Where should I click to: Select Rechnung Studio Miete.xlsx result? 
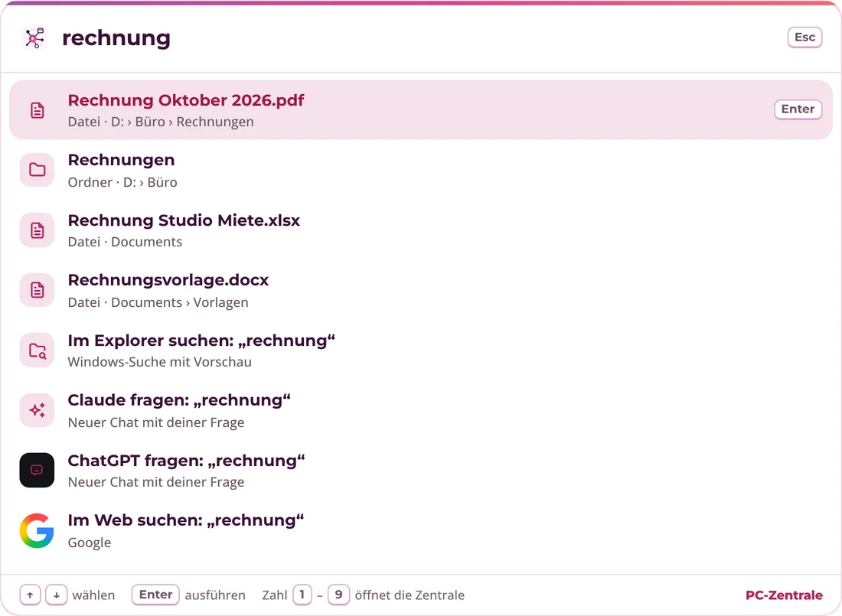(x=421, y=230)
